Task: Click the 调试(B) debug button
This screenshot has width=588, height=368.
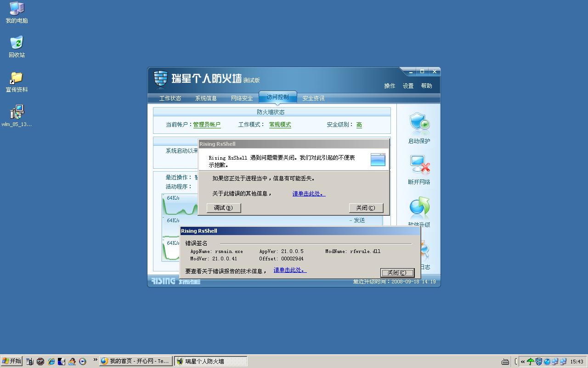Action: (224, 208)
